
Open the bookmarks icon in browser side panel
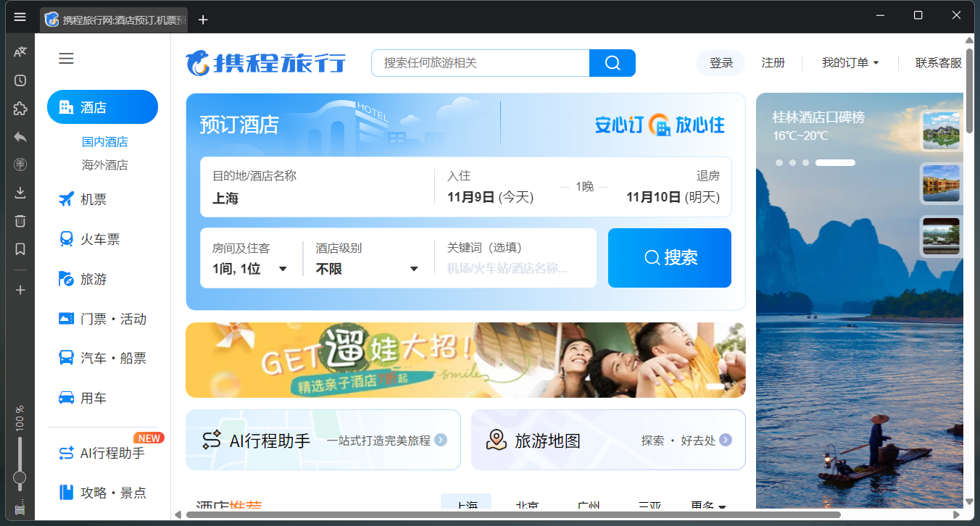tap(20, 249)
